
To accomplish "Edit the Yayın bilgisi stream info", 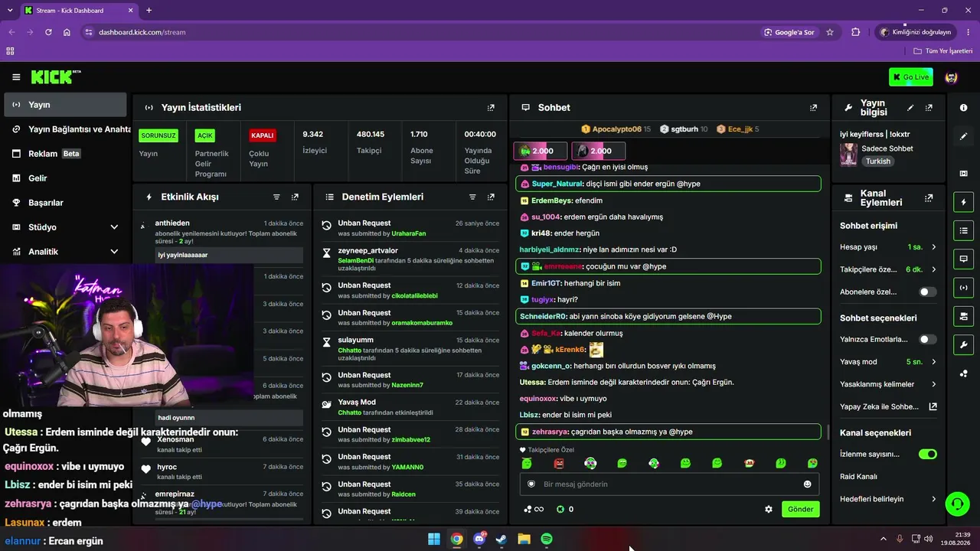I will [x=910, y=108].
